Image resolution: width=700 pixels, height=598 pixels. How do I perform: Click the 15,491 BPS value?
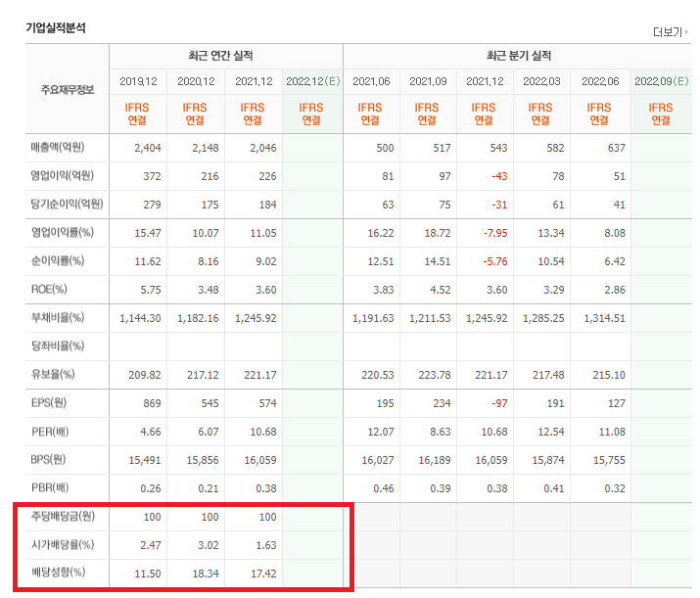[x=145, y=460]
